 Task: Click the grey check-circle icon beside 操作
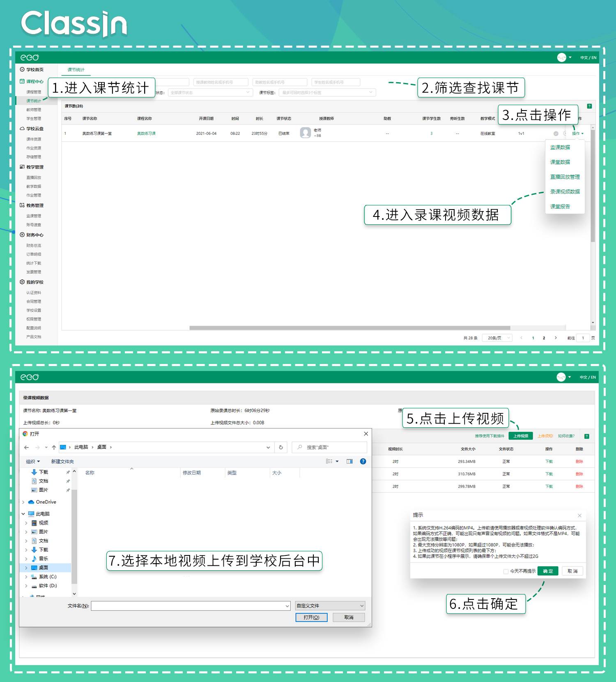pos(556,134)
